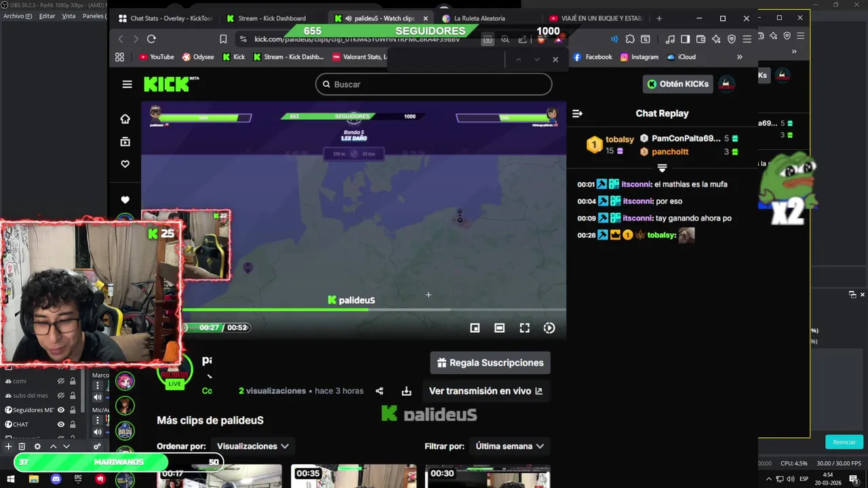This screenshot has width=868, height=488.
Task: Click 'Ver transmisión en vivo' link
Action: click(x=486, y=391)
